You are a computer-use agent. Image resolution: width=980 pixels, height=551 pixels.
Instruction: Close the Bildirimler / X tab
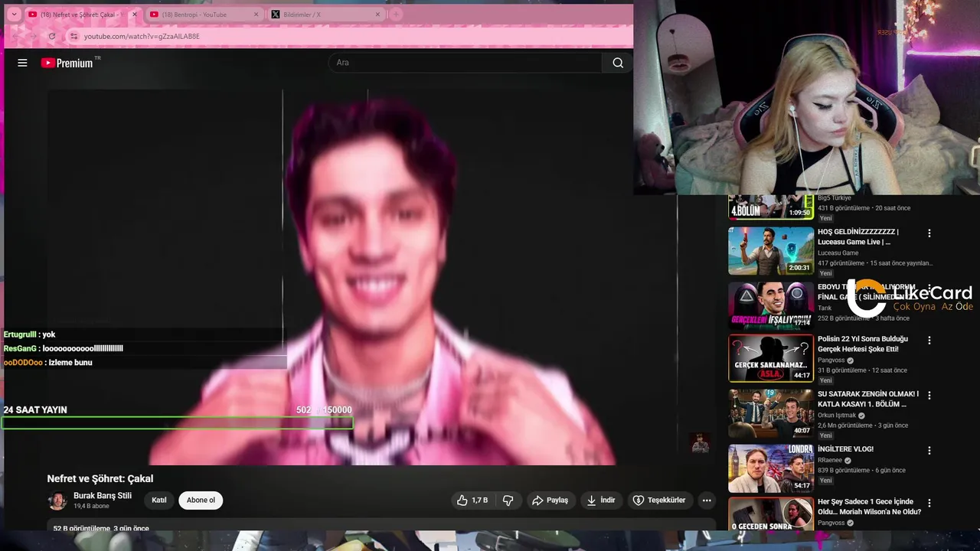pos(378,15)
